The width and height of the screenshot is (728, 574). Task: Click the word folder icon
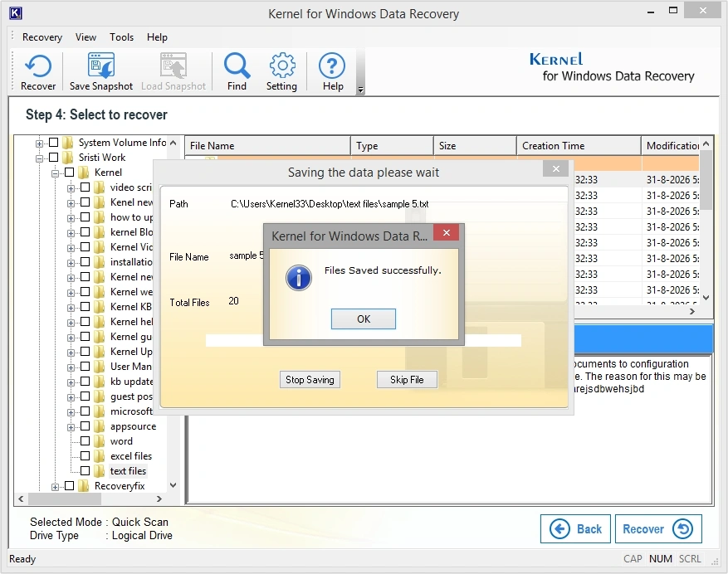(x=100, y=440)
